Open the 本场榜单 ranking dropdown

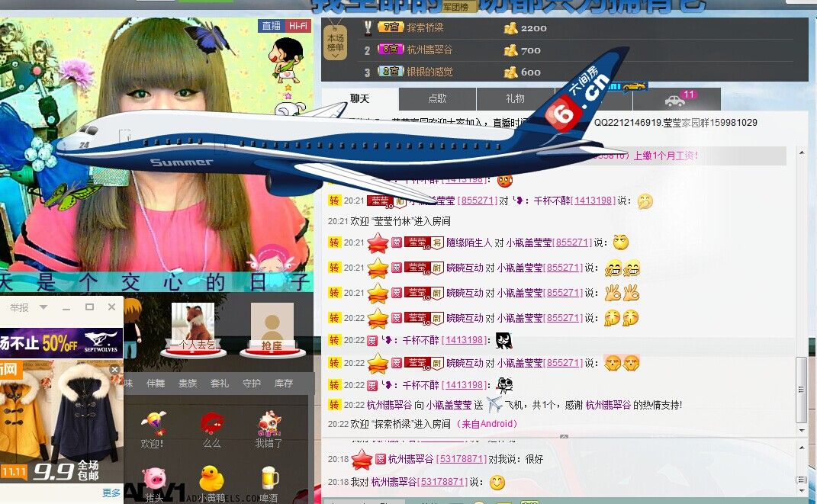pos(335,43)
